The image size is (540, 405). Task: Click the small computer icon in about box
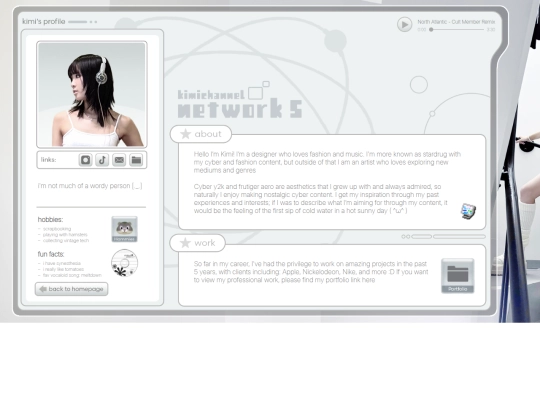tap(468, 211)
